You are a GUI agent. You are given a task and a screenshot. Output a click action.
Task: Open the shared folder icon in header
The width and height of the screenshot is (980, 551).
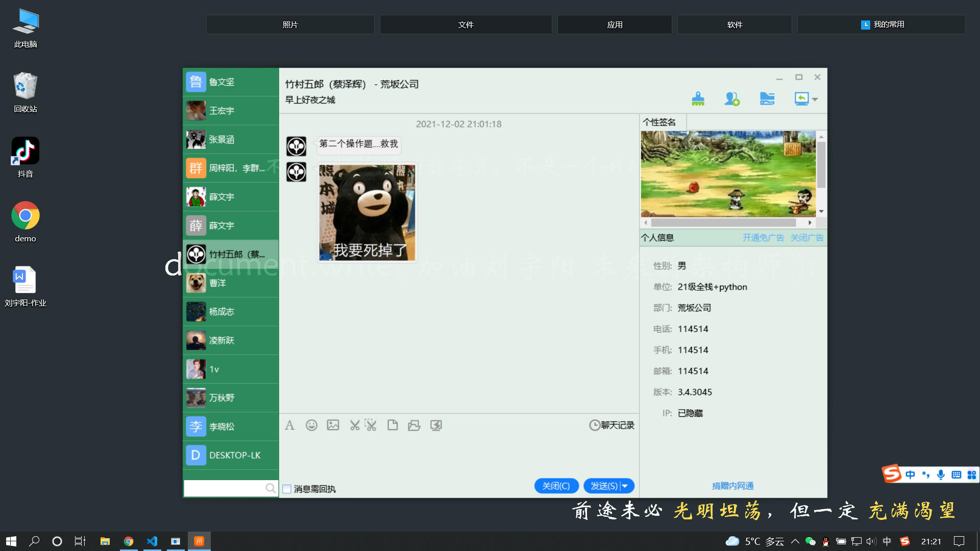[x=767, y=98]
